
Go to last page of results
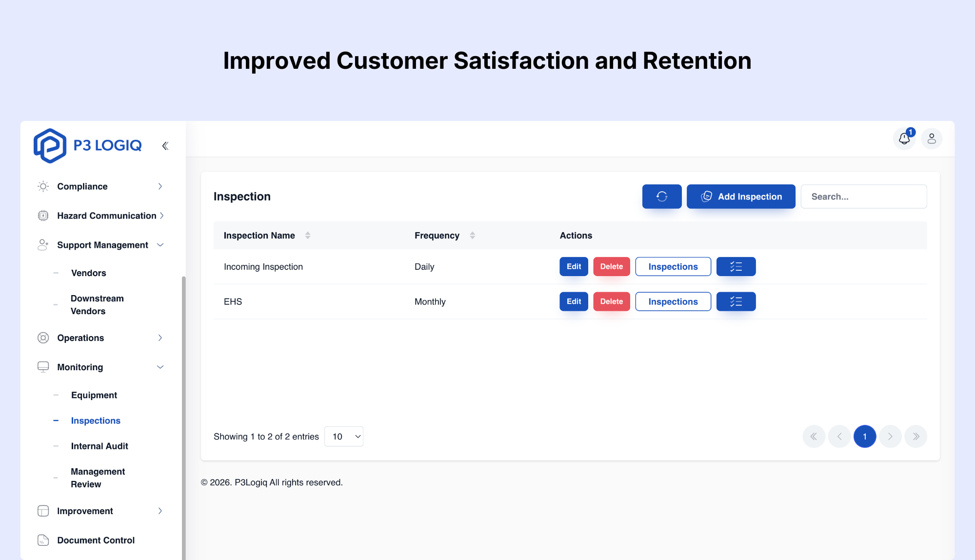click(916, 437)
